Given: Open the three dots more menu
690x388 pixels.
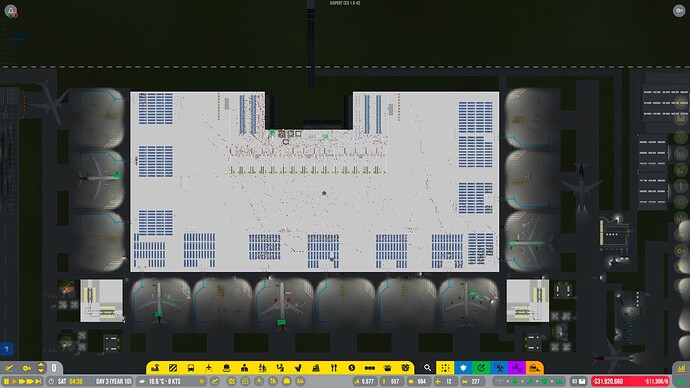Looking at the screenshot, I should pos(370,368).
